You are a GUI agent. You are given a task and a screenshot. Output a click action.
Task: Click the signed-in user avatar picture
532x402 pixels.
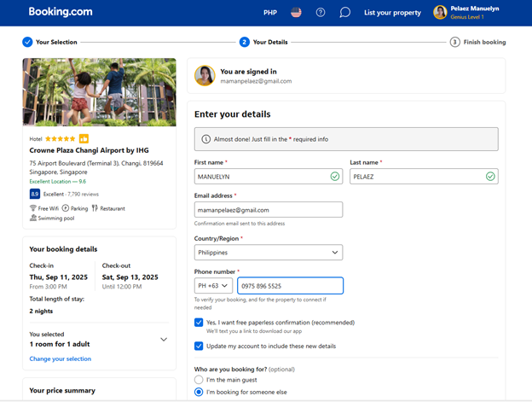[205, 76]
